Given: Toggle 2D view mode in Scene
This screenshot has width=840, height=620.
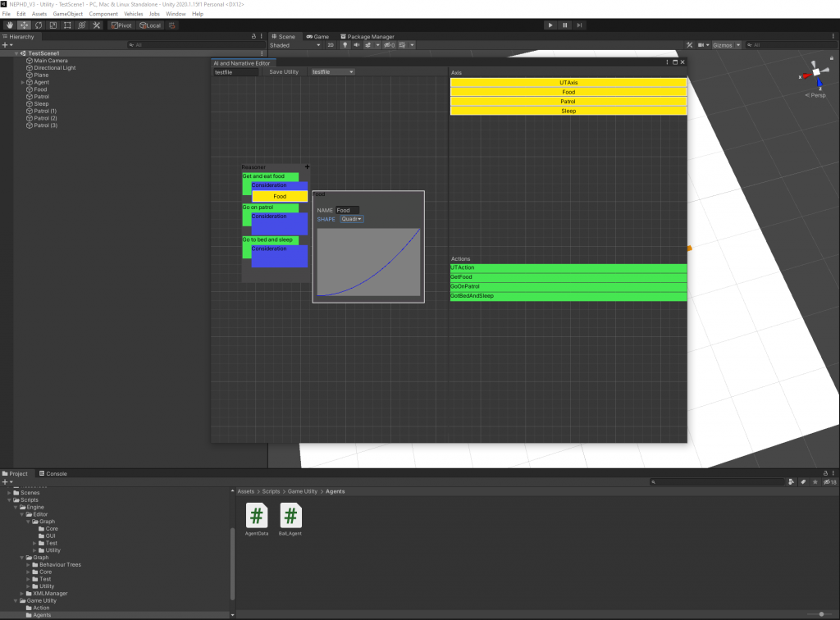Looking at the screenshot, I should coord(331,45).
